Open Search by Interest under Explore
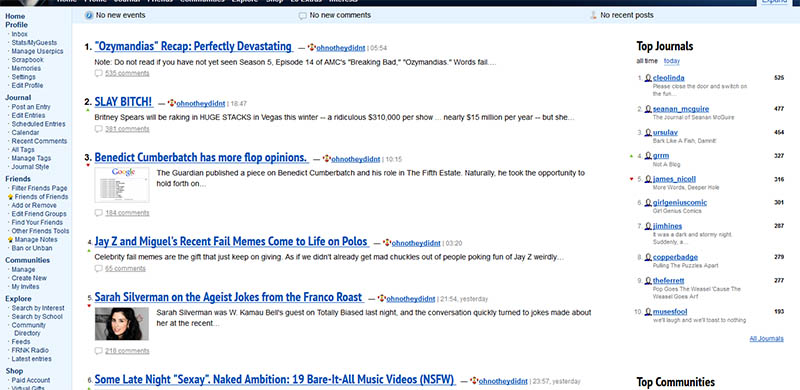The image size is (800, 390). click(x=38, y=308)
